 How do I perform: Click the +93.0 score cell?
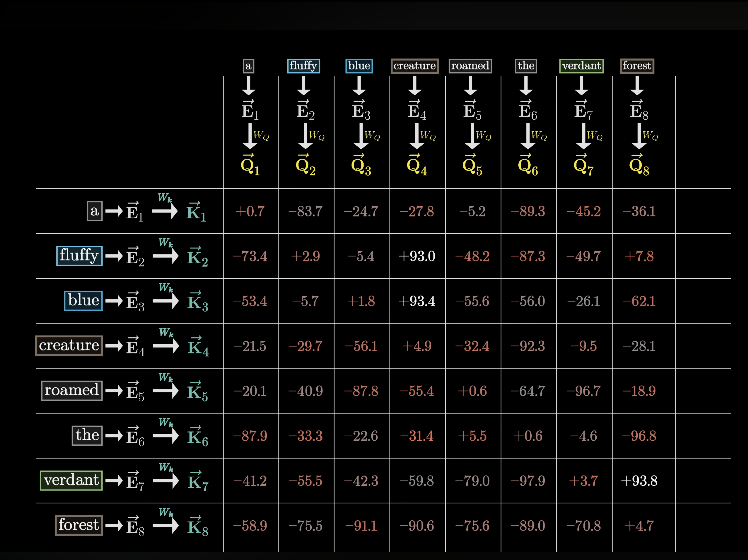point(417,256)
